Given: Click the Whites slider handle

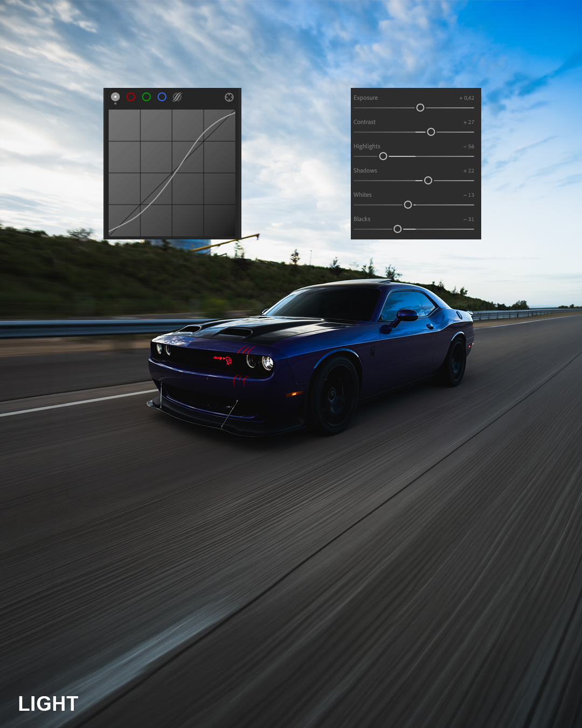Looking at the screenshot, I should (x=408, y=205).
